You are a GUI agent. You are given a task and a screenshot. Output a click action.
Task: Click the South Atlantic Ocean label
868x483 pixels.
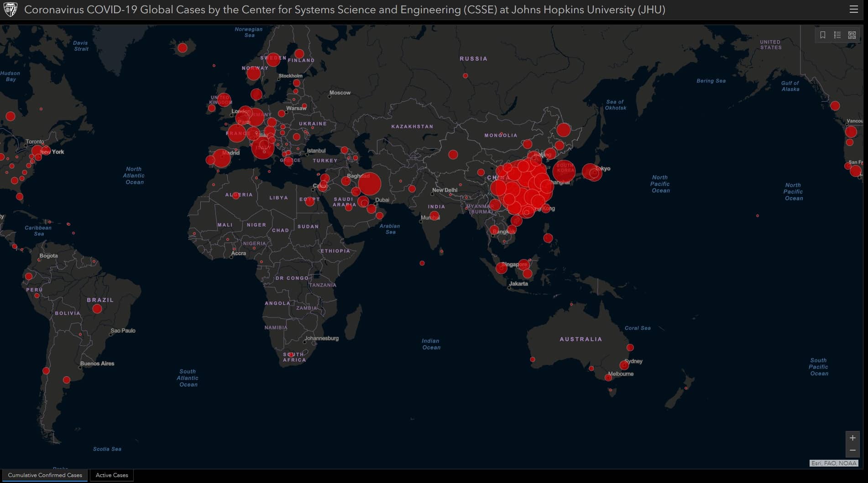pos(188,378)
